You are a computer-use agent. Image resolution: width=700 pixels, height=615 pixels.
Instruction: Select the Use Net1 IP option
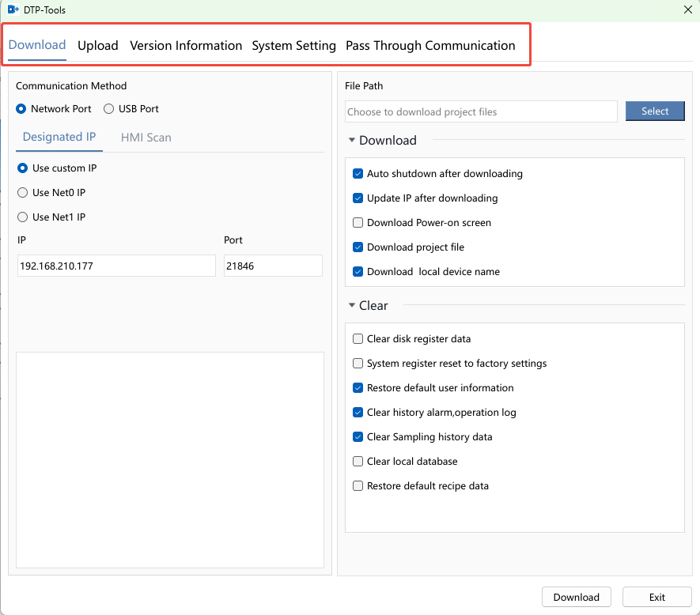(x=22, y=217)
